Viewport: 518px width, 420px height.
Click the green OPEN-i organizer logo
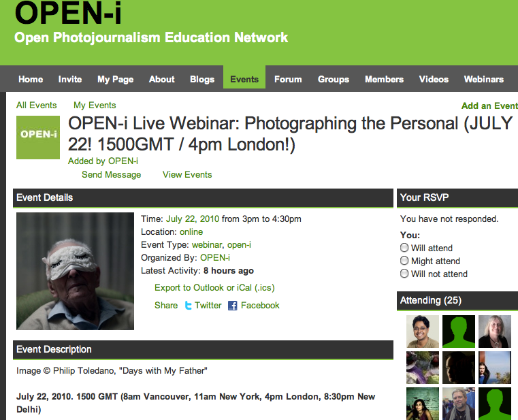pos(38,138)
